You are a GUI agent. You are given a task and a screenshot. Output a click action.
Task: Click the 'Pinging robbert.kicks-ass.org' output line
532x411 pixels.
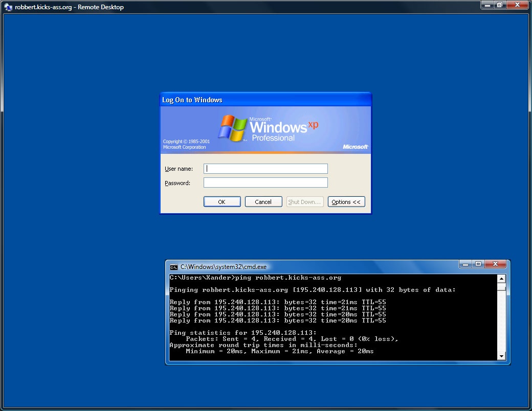pos(313,290)
